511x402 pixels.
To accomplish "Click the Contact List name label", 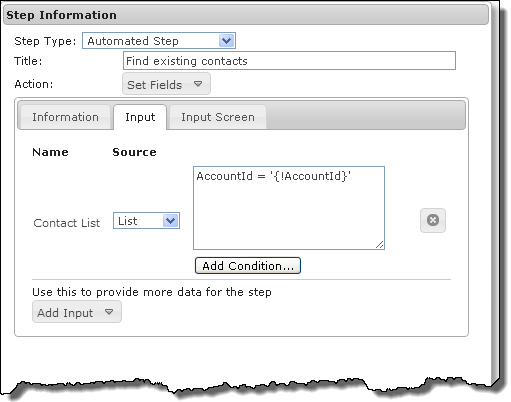I will 67,223.
